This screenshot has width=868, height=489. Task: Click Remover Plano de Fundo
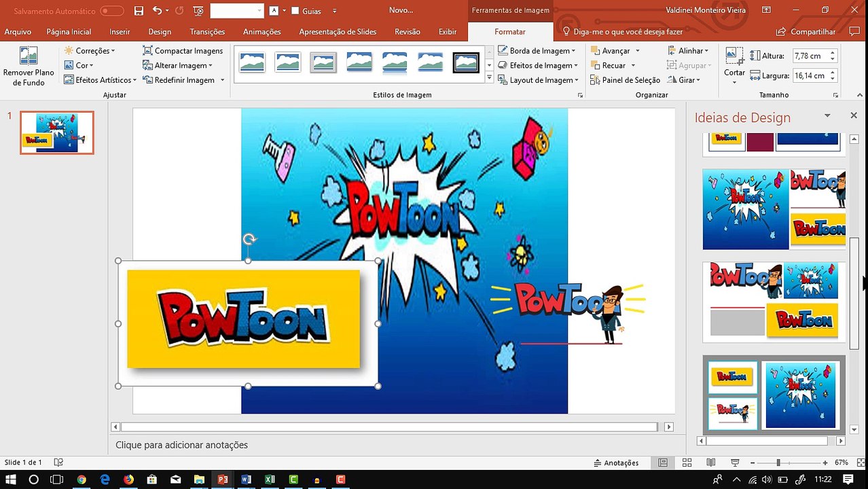pos(28,67)
